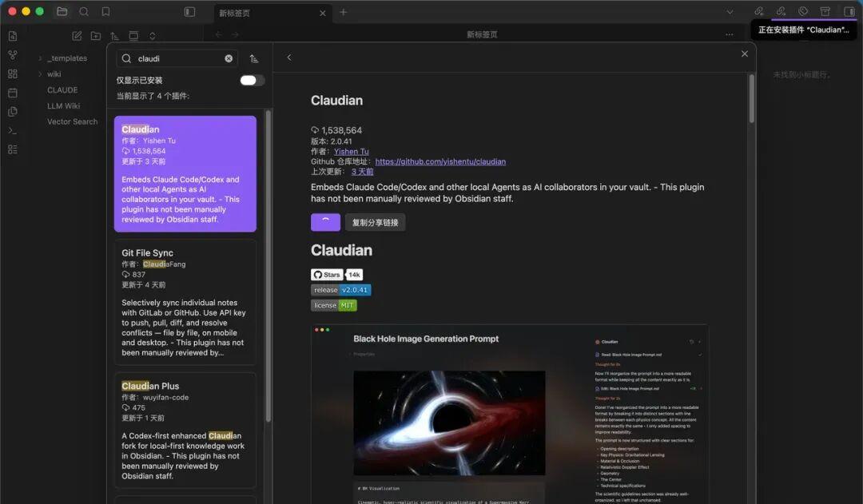The image size is (863, 504).
Task: Toggle the left sidebar panel icon
Action: (189, 11)
